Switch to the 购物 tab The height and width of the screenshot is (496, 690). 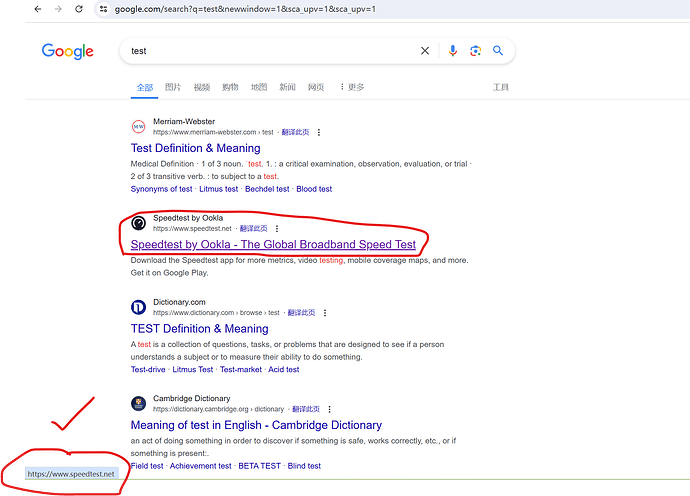[230, 87]
